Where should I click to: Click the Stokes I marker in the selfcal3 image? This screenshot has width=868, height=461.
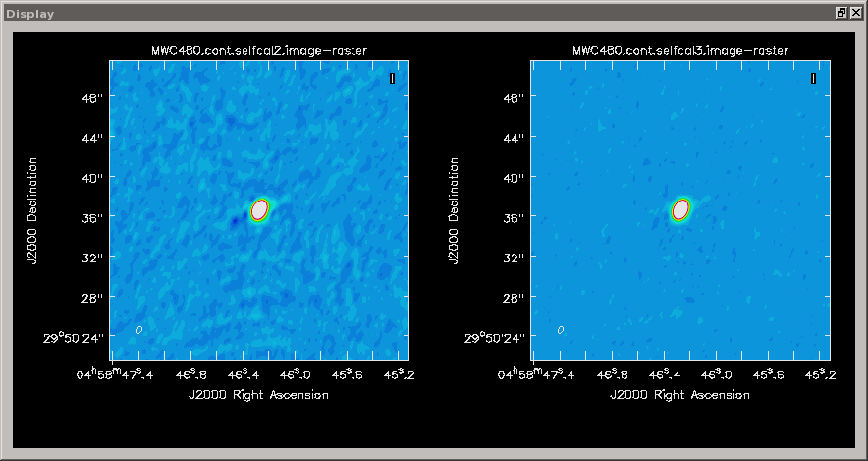(x=813, y=79)
